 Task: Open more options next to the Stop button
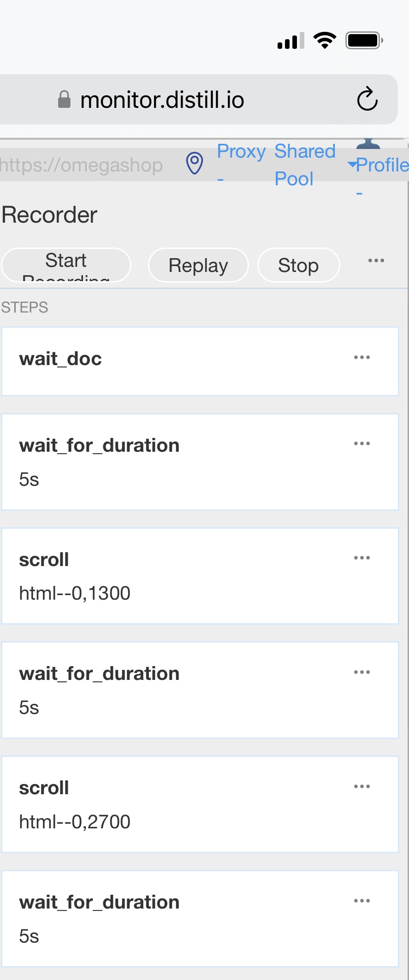pos(376,260)
